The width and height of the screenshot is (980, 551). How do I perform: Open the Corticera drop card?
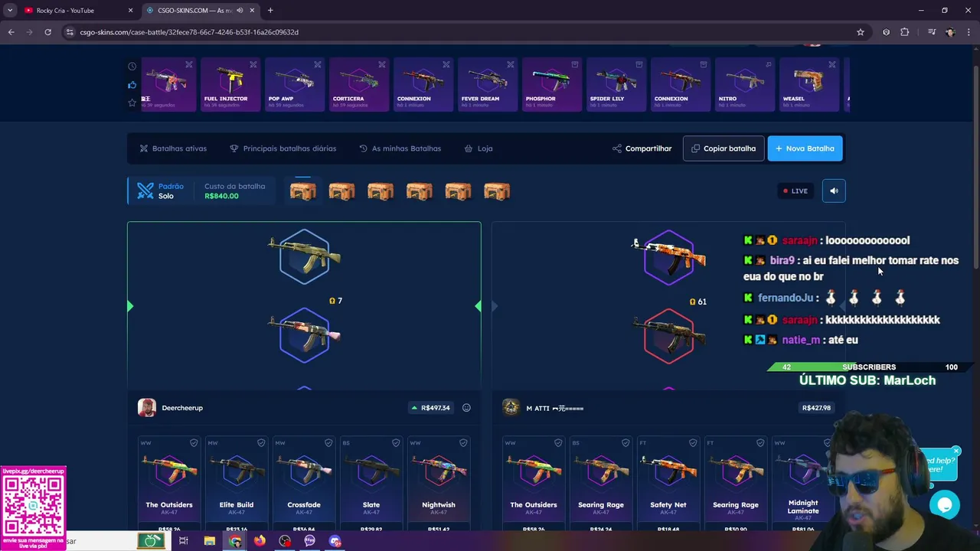(x=359, y=85)
